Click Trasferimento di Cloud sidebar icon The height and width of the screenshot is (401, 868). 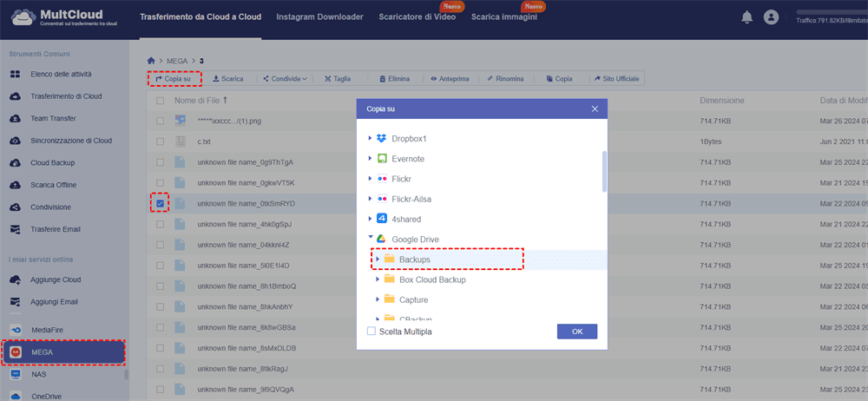coord(16,96)
